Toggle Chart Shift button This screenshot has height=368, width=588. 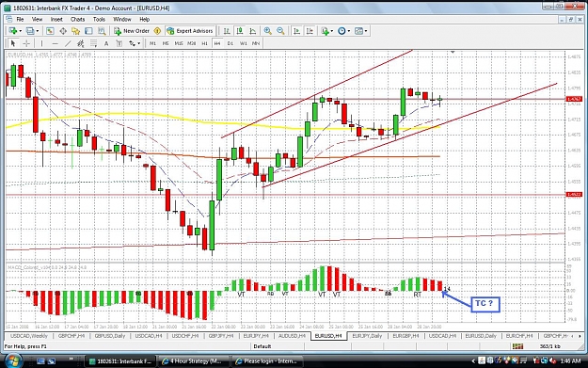point(310,31)
